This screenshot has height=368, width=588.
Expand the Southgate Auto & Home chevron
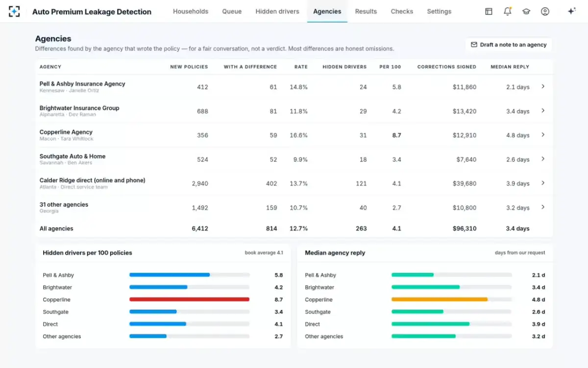tap(543, 158)
